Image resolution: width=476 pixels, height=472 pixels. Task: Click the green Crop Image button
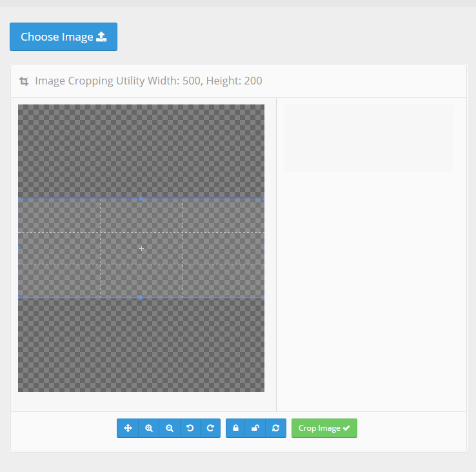coord(324,428)
